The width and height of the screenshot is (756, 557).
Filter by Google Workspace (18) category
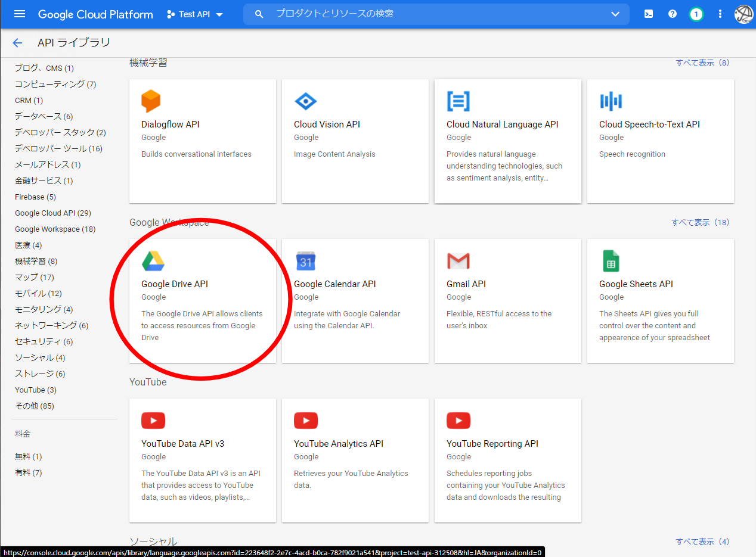pyautogui.click(x=55, y=229)
